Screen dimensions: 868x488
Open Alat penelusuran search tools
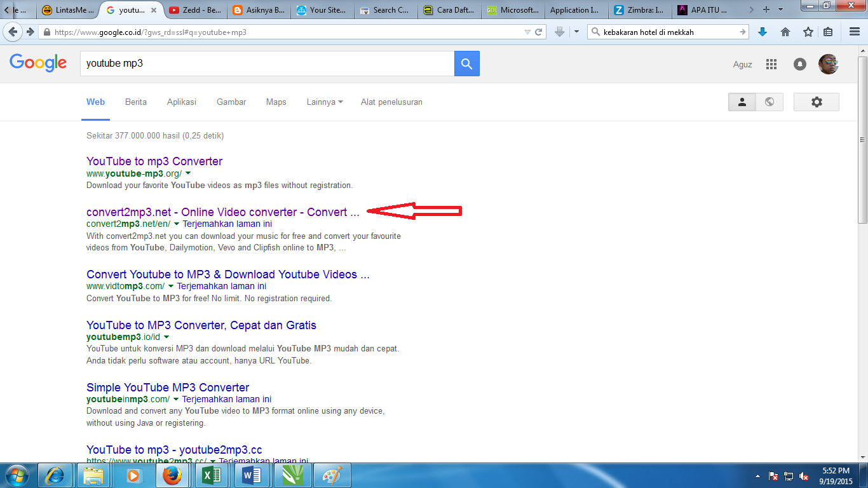391,102
